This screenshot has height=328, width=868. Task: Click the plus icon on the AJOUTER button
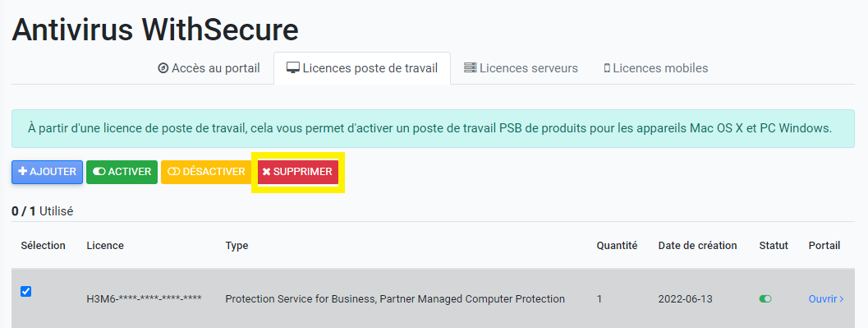click(23, 172)
